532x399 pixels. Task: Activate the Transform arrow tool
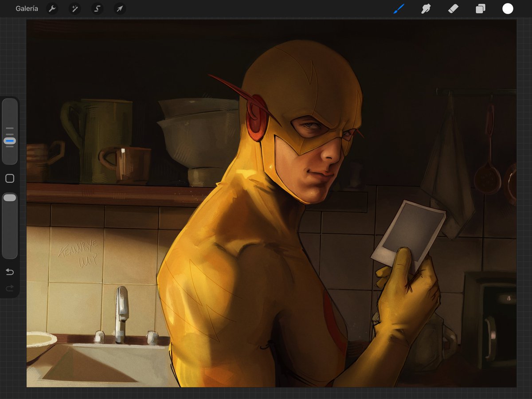pyautogui.click(x=120, y=8)
